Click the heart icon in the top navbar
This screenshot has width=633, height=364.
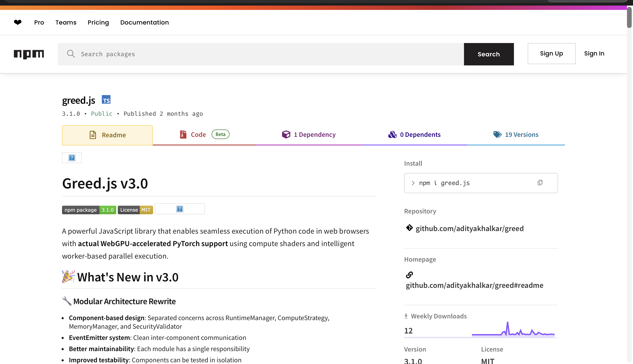pyautogui.click(x=17, y=22)
